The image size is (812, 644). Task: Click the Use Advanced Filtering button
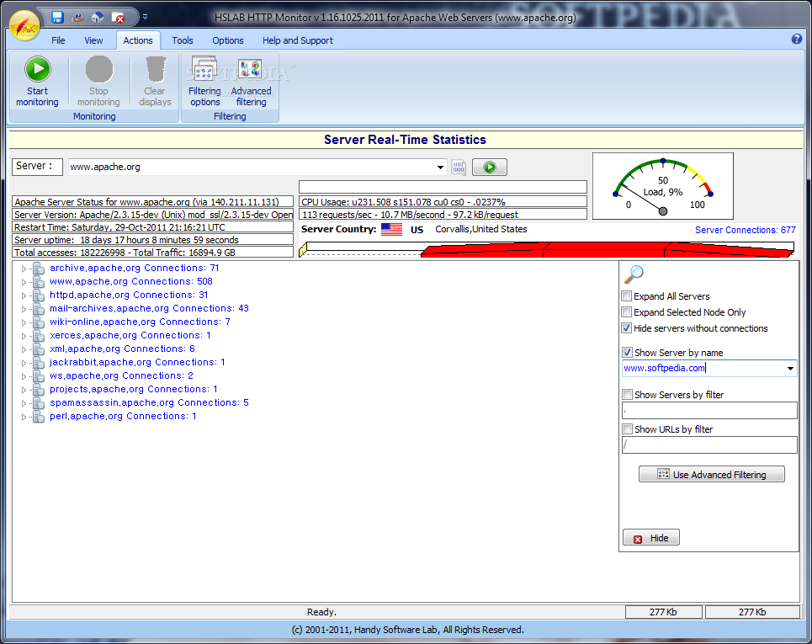point(712,475)
